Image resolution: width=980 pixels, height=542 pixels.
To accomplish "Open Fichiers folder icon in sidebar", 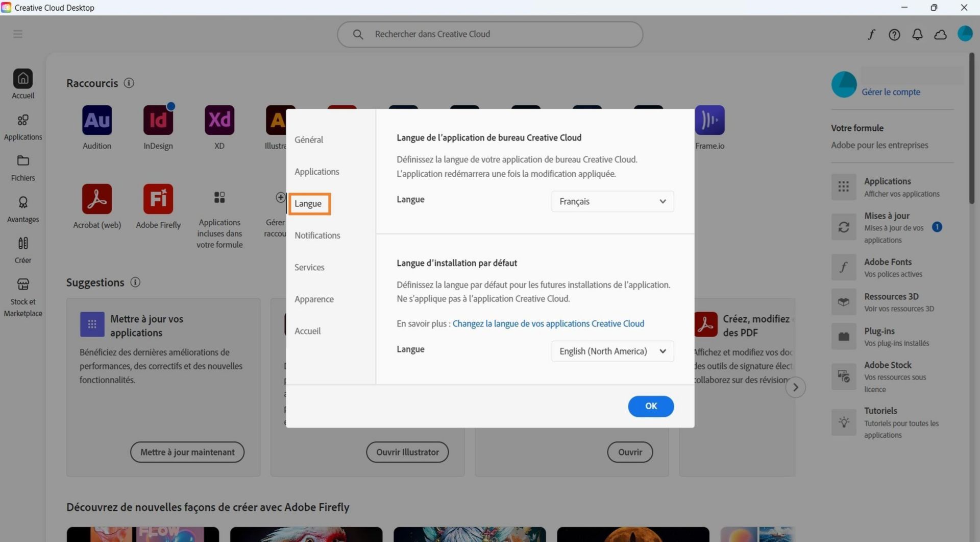I will [23, 161].
